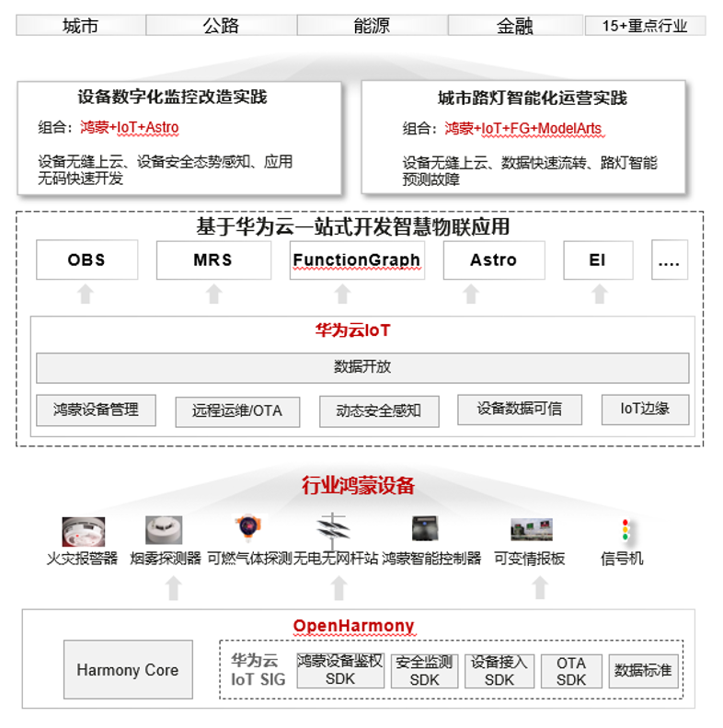This screenshot has height=728, width=723.
Task: Click the smoke detector device image
Action: tap(164, 530)
